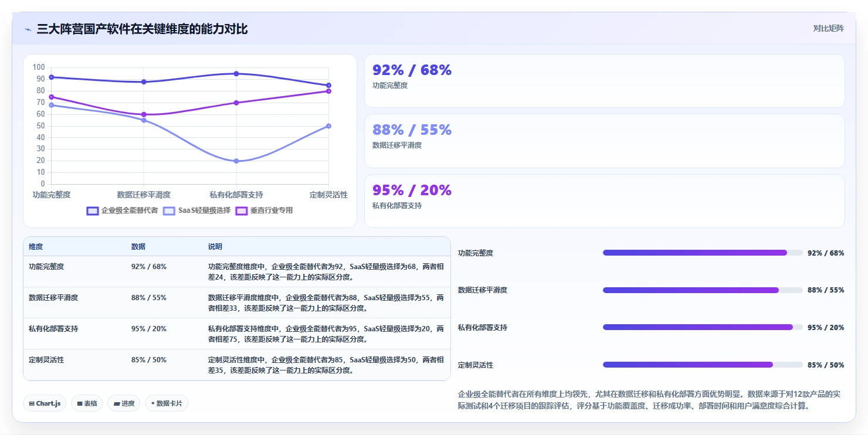Click the 85% / 50% table cell
The height and width of the screenshot is (435, 868).
149,359
